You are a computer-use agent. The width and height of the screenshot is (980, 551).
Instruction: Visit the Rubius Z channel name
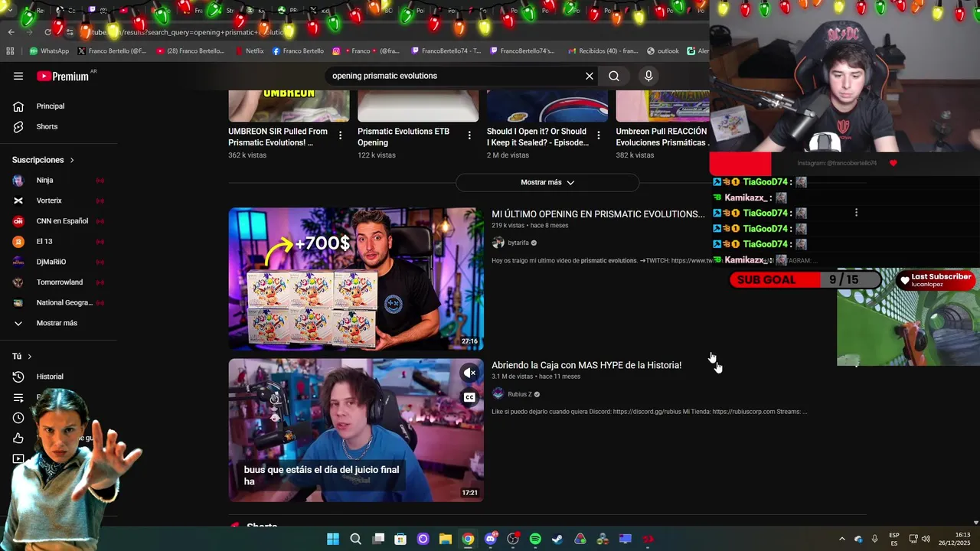(x=520, y=394)
